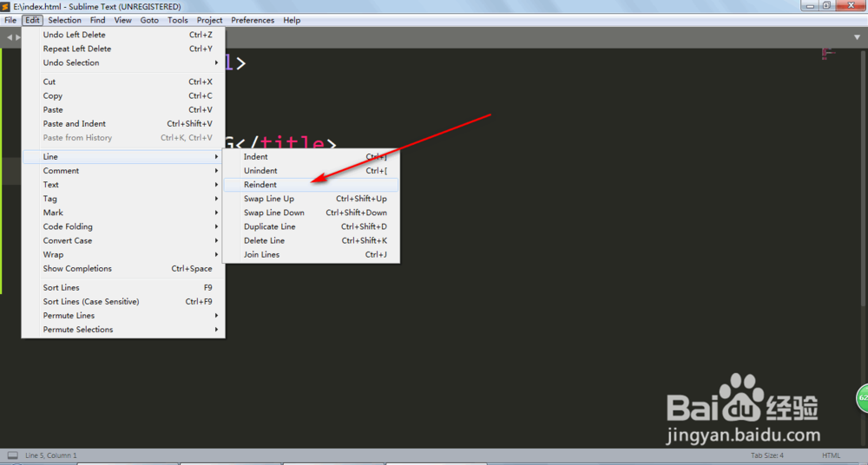Expand the Tag submenu
The height and width of the screenshot is (465, 868).
[x=123, y=199]
